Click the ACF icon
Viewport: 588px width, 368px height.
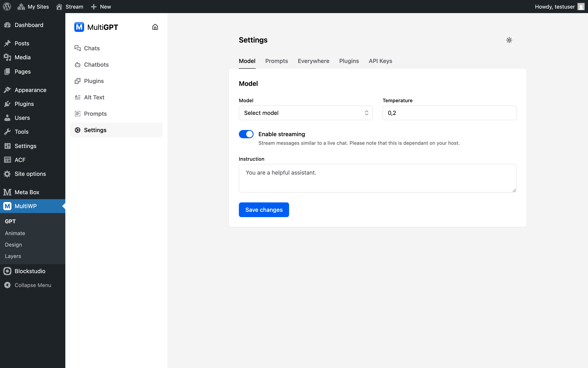(x=7, y=160)
